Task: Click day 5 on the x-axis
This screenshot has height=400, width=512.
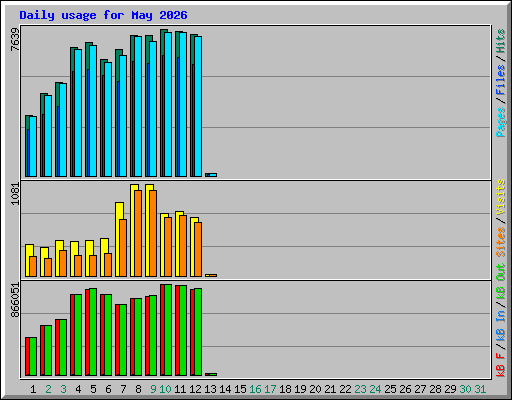Action: pos(93,389)
